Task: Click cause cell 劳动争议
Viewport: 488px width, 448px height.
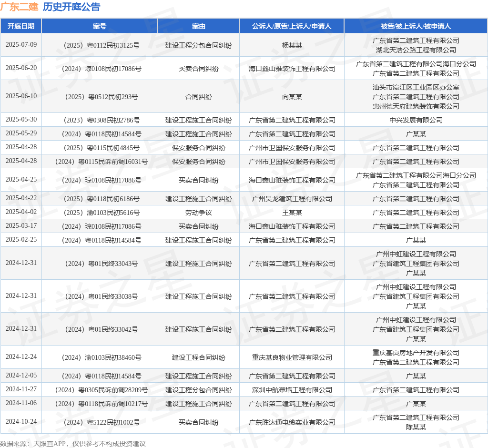Action: click(199, 213)
